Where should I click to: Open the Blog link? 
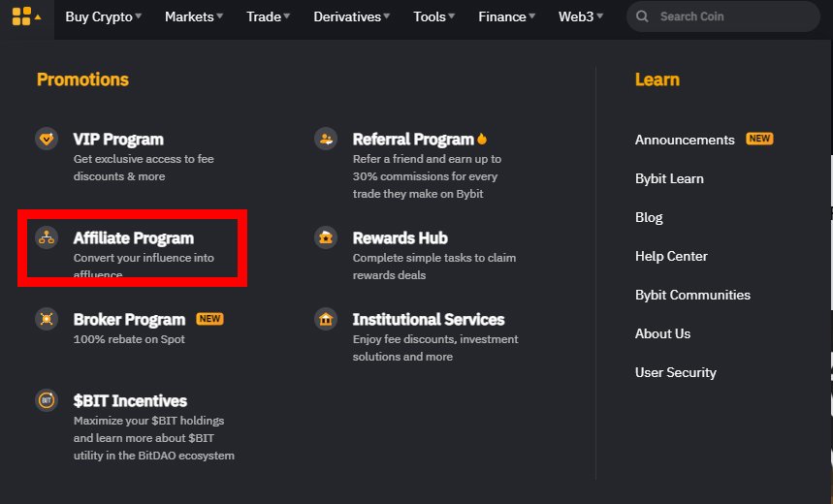[x=649, y=218]
